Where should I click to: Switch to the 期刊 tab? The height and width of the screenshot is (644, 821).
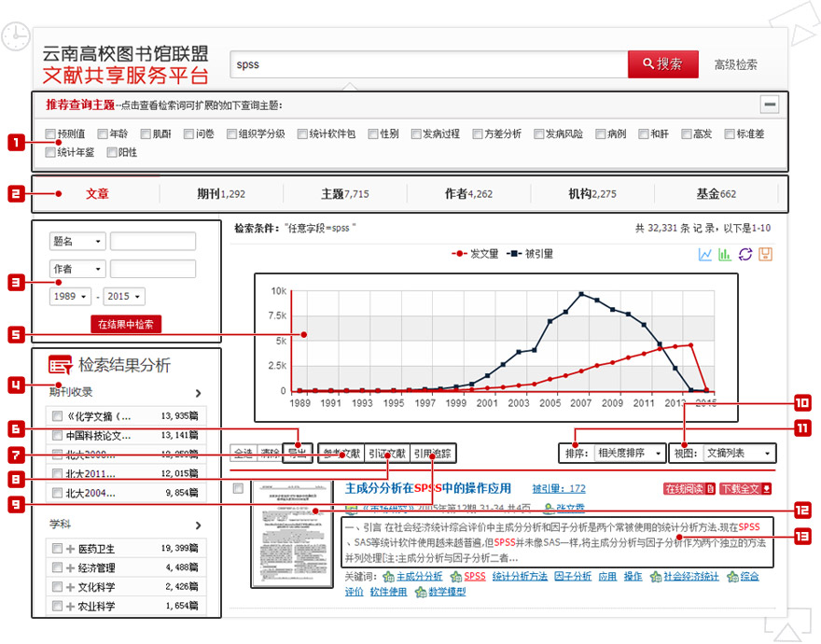tap(221, 194)
